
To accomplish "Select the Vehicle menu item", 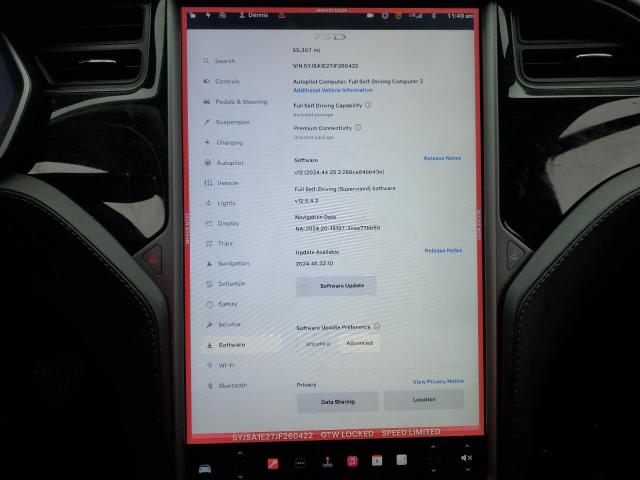I will 221,183.
